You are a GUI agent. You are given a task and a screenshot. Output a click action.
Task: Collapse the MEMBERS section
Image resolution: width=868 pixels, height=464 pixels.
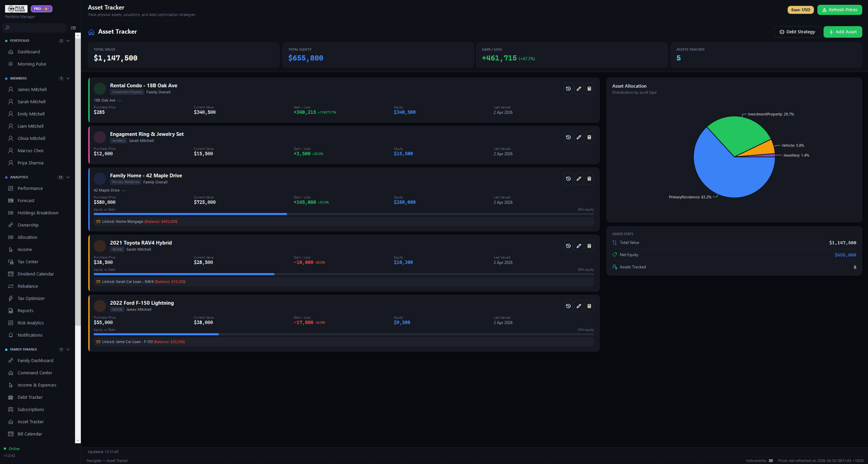(68, 78)
